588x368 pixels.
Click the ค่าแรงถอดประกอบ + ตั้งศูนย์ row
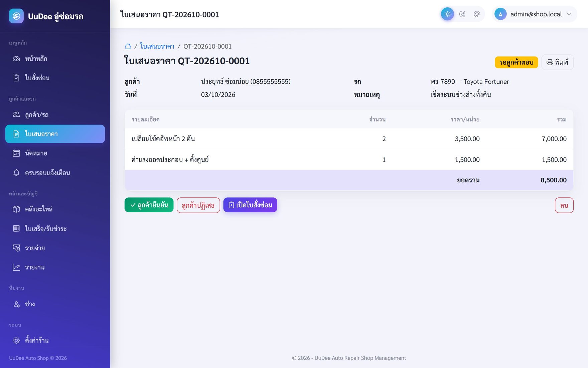click(x=349, y=160)
